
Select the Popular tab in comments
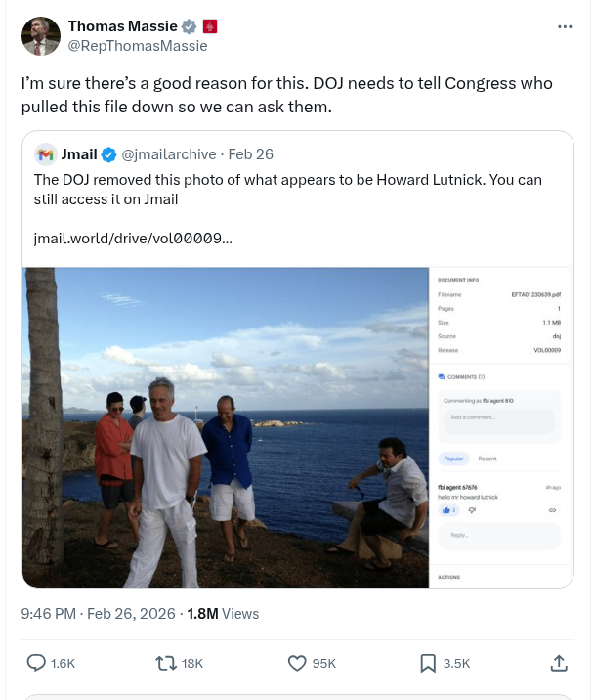pyautogui.click(x=454, y=459)
